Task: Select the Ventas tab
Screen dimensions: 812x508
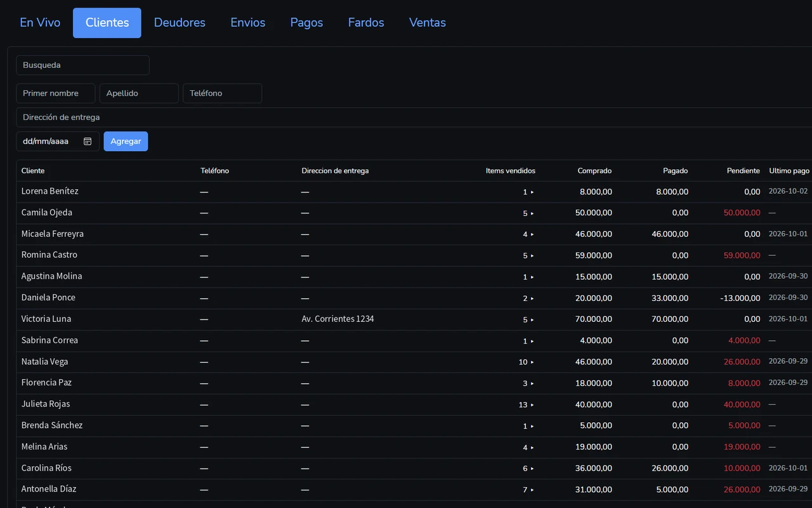Action: pyautogui.click(x=428, y=23)
